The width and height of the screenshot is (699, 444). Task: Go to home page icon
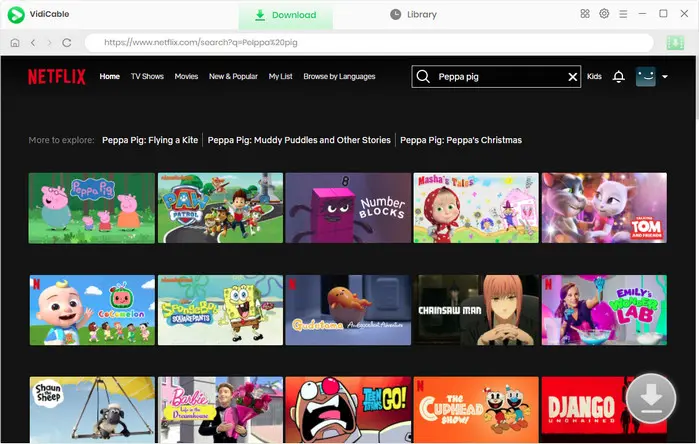(x=15, y=43)
